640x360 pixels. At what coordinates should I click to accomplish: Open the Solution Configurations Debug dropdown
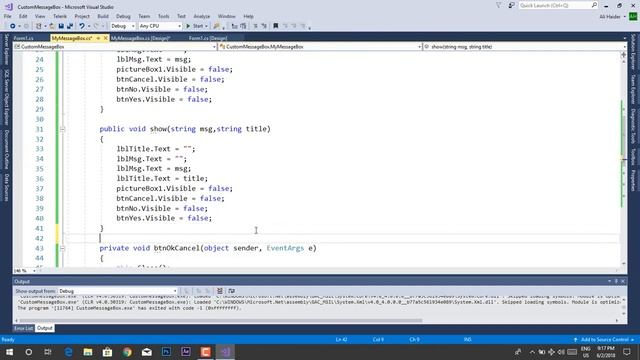click(x=123, y=26)
